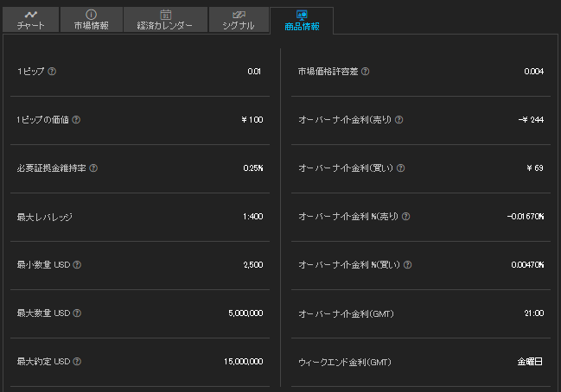Open help icon for 最大約定 USD
This screenshot has width=561, height=392.
(x=77, y=362)
